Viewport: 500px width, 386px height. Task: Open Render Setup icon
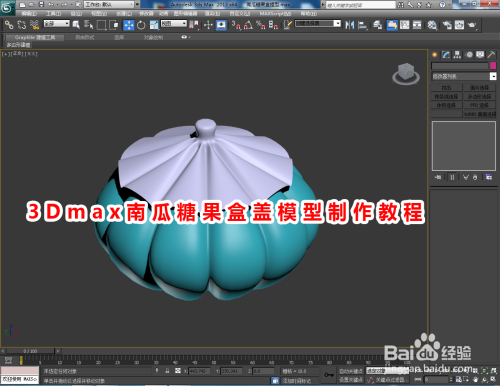point(447,25)
